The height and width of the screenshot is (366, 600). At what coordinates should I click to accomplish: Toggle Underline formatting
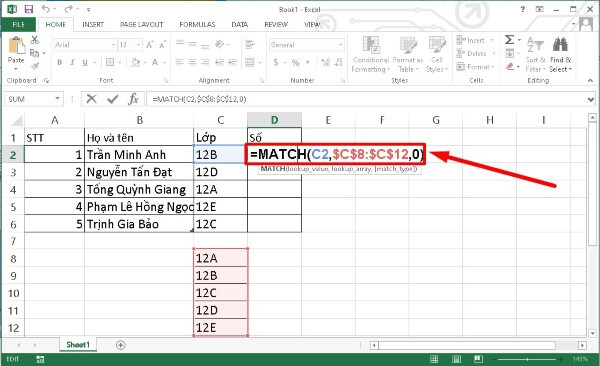85,62
